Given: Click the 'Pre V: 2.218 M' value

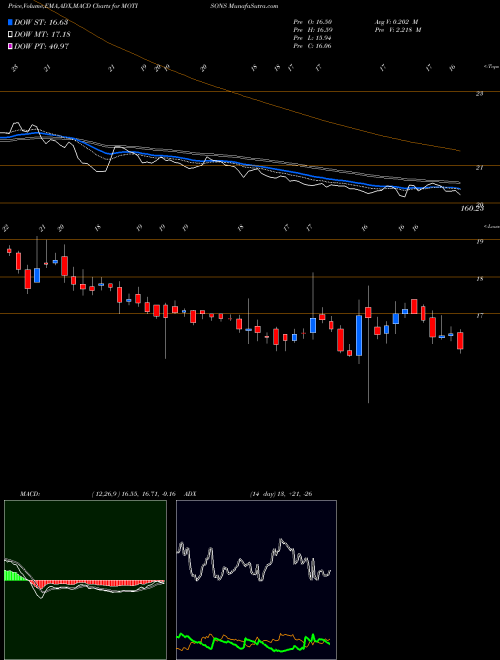Looking at the screenshot, I should pos(397,30).
